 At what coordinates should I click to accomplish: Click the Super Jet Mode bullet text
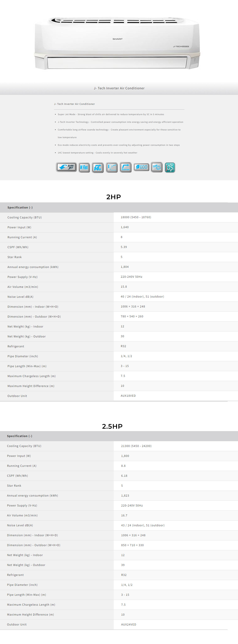point(111,114)
